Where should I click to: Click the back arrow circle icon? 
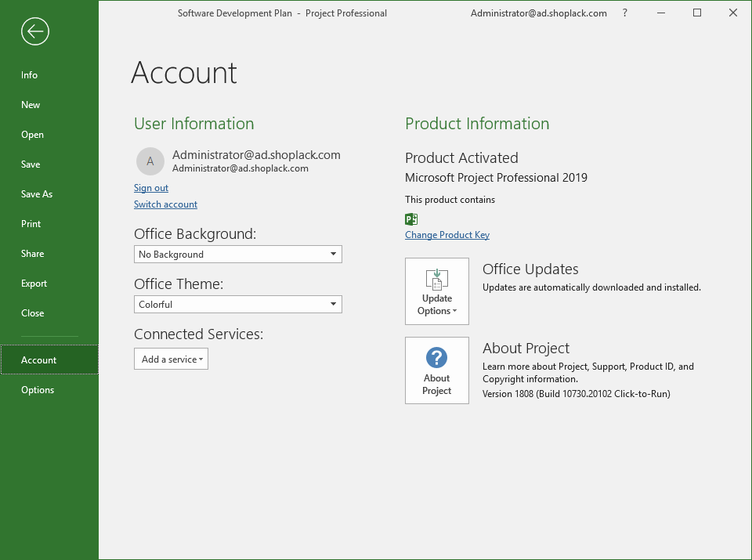click(35, 31)
